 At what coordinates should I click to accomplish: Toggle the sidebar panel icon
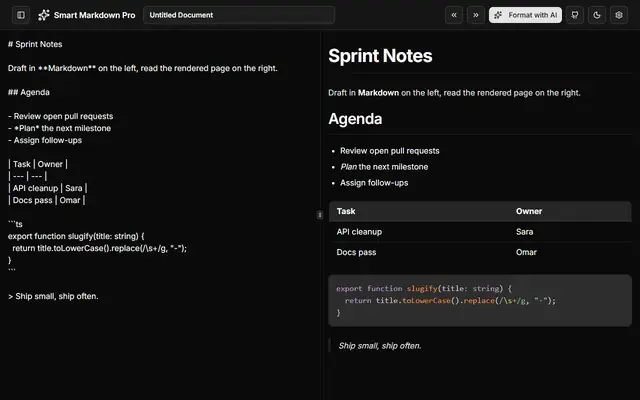pyautogui.click(x=21, y=15)
